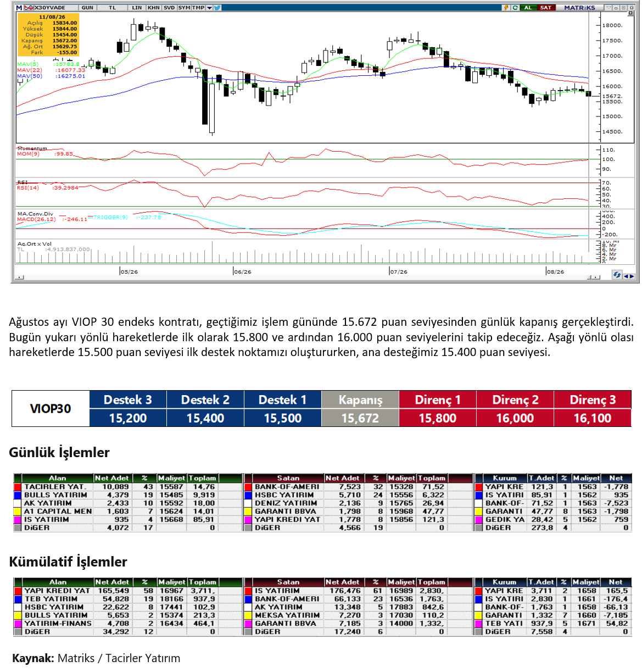Click the green refresh icon in chart header

(515, 8)
